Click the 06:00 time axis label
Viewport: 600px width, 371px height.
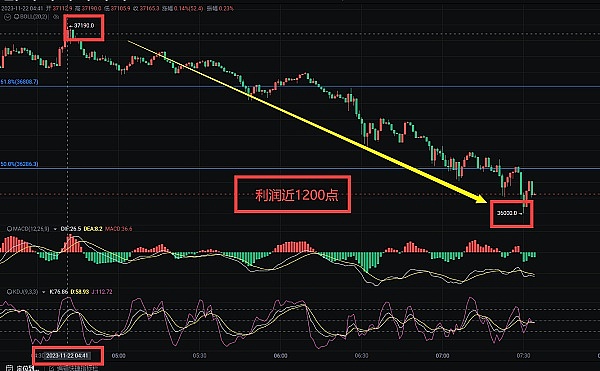click(280, 356)
